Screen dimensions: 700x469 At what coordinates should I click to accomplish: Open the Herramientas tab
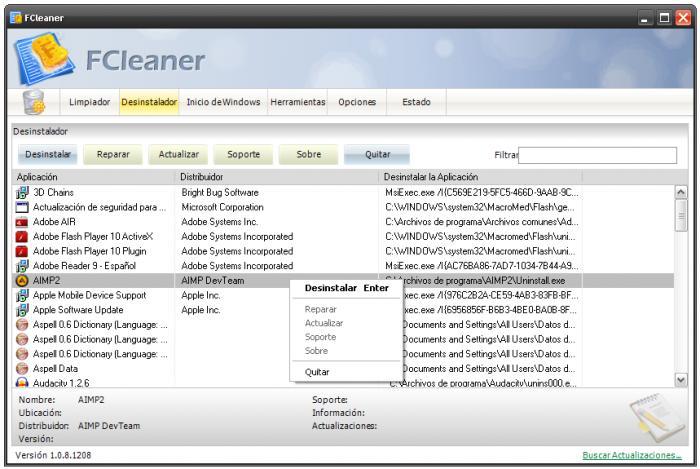(x=298, y=102)
